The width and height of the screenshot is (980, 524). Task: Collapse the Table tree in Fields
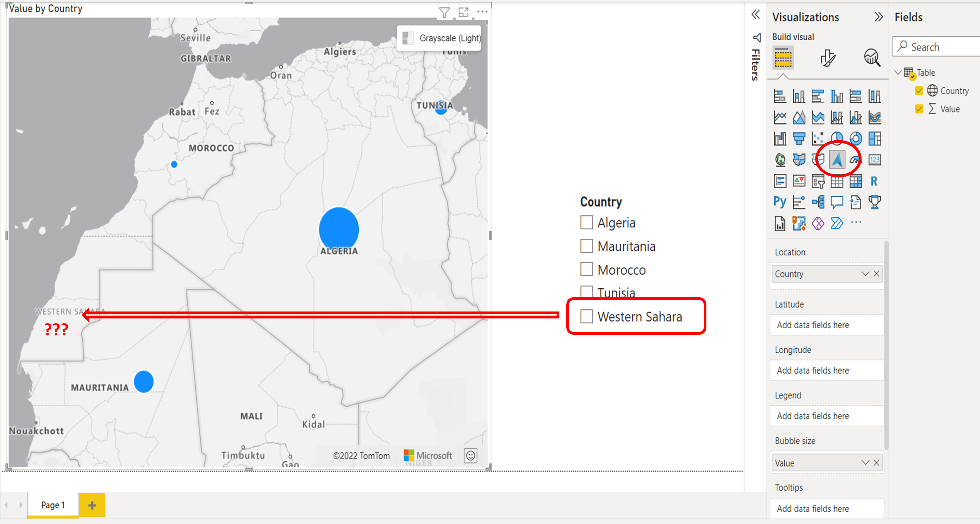coord(898,72)
